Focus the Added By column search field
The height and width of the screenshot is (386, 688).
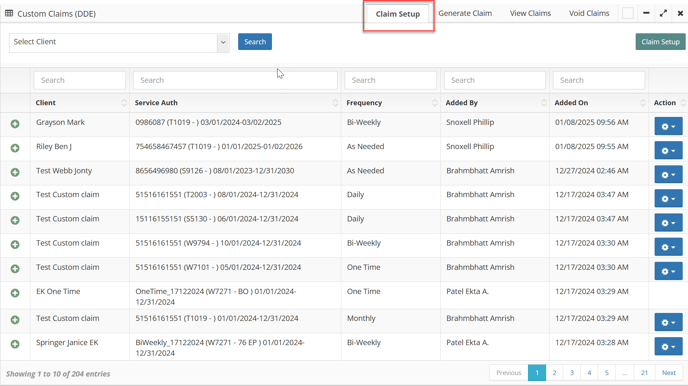(x=494, y=80)
